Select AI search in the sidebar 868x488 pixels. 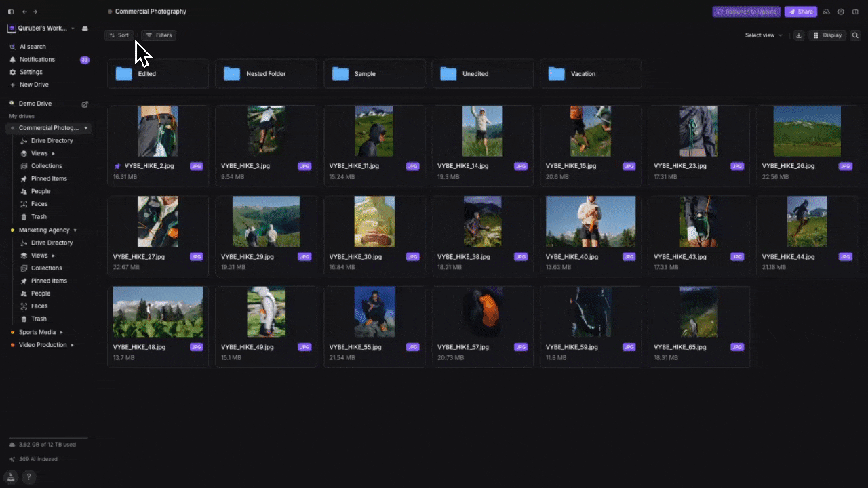coord(33,47)
